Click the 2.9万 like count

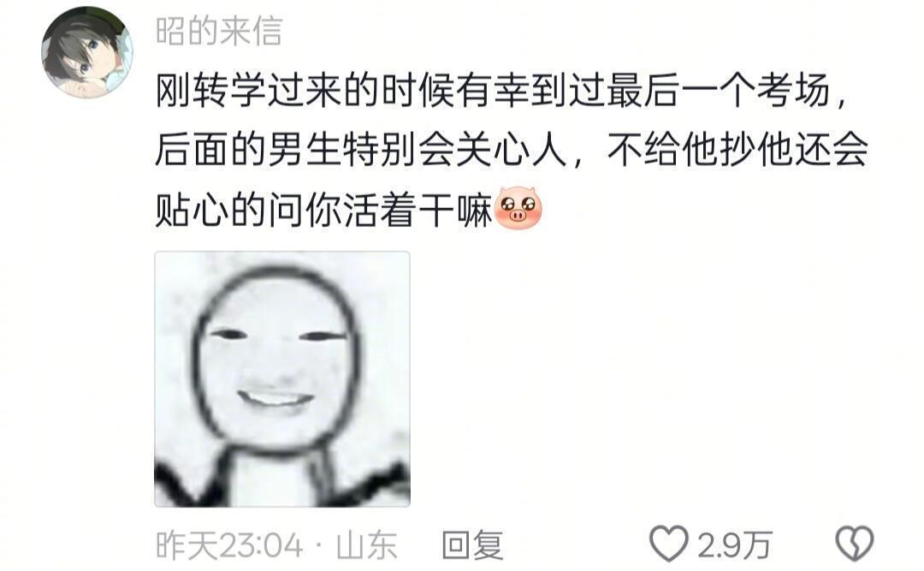tap(735, 544)
